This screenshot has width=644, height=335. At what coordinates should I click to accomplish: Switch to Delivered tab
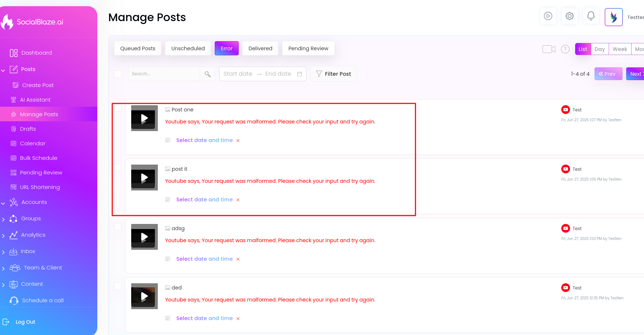pyautogui.click(x=260, y=48)
